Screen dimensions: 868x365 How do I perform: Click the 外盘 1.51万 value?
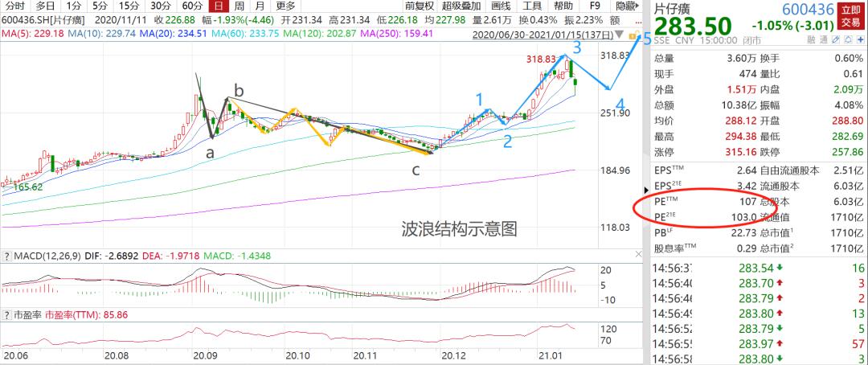click(x=740, y=90)
